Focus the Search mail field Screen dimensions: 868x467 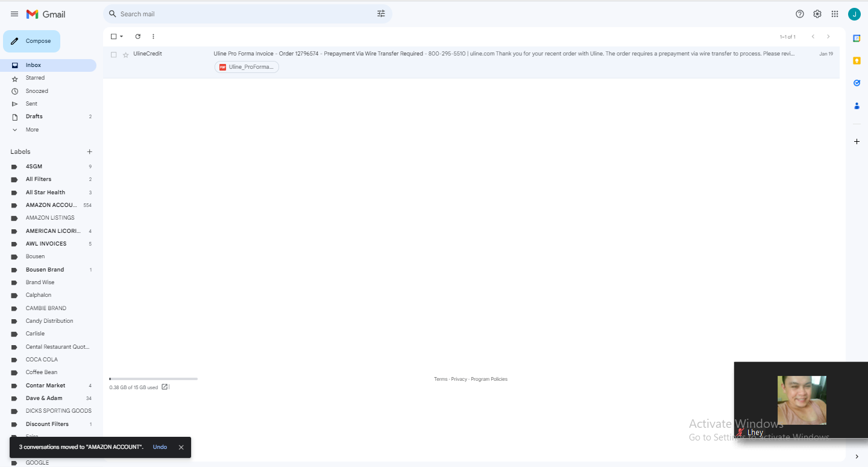[x=247, y=14]
